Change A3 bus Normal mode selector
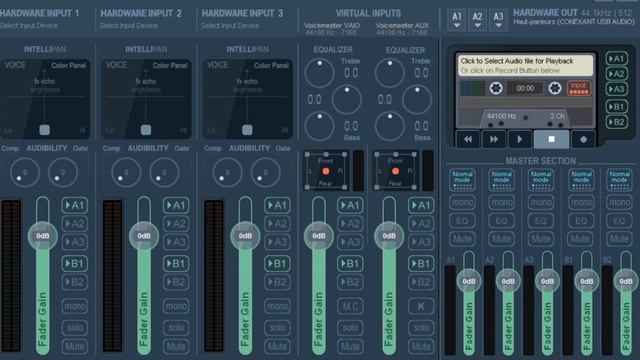This screenshot has height=360, width=640. pyautogui.click(x=541, y=180)
